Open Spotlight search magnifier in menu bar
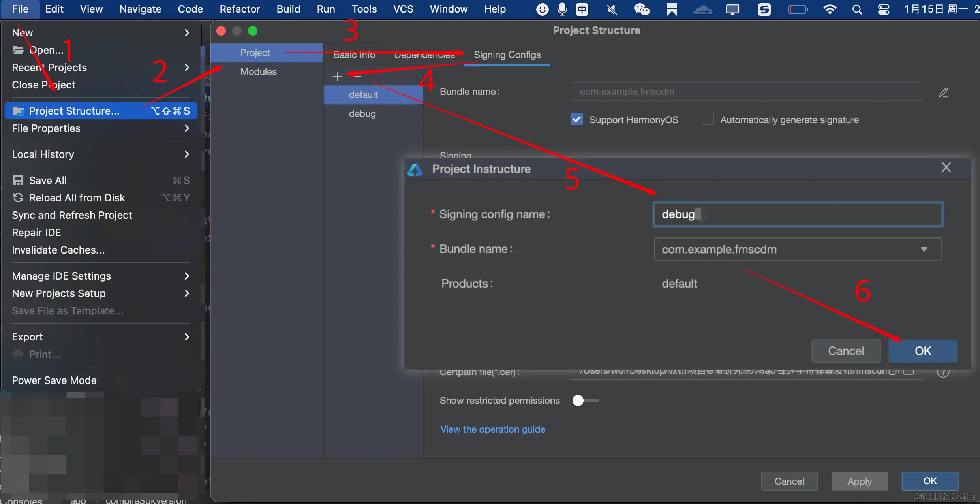Screen dimensions: 980x504 (x=857, y=9)
